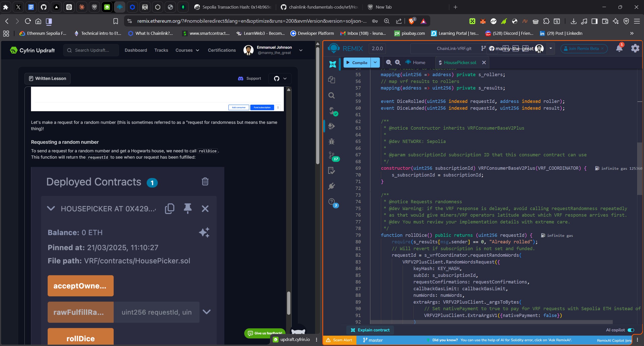Expand the GitHub account dropdown caret in Remix
Image resolution: width=644 pixels, height=346 pixels.
tap(551, 48)
